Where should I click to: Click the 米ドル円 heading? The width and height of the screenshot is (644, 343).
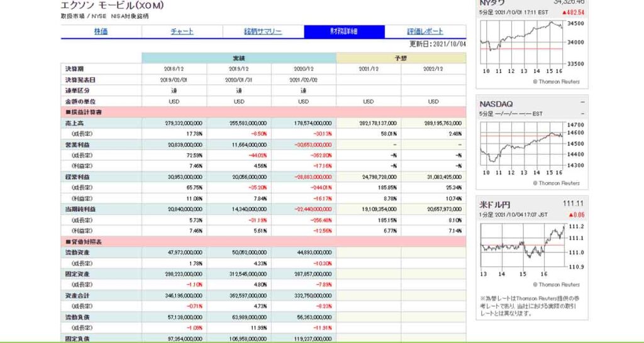click(x=495, y=204)
